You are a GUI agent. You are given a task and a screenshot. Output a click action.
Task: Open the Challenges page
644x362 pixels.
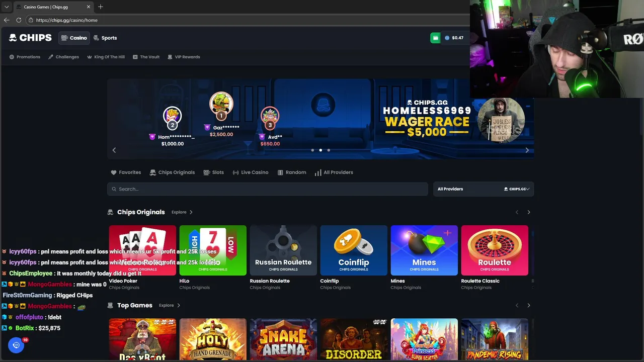pyautogui.click(x=63, y=57)
